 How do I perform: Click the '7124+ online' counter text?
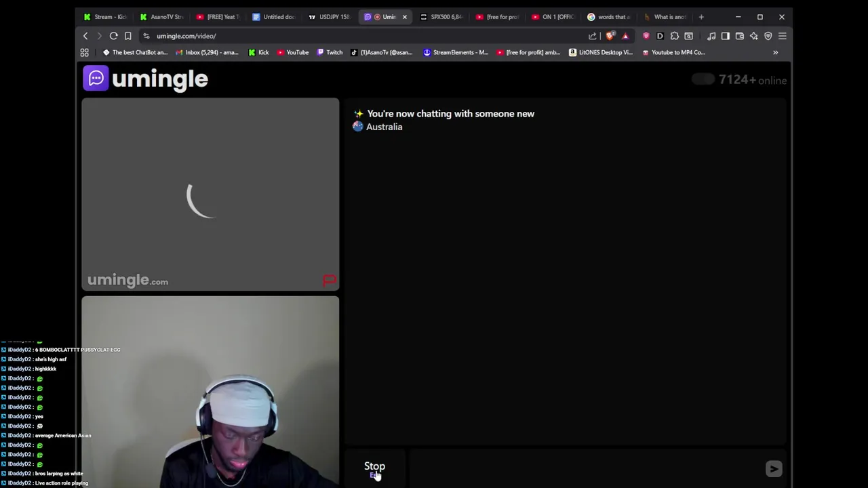752,80
